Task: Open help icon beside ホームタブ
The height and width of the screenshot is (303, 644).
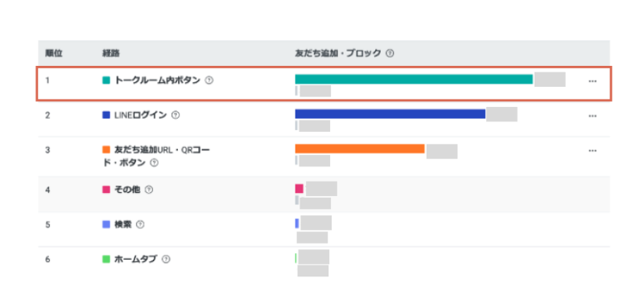Action: [166, 259]
